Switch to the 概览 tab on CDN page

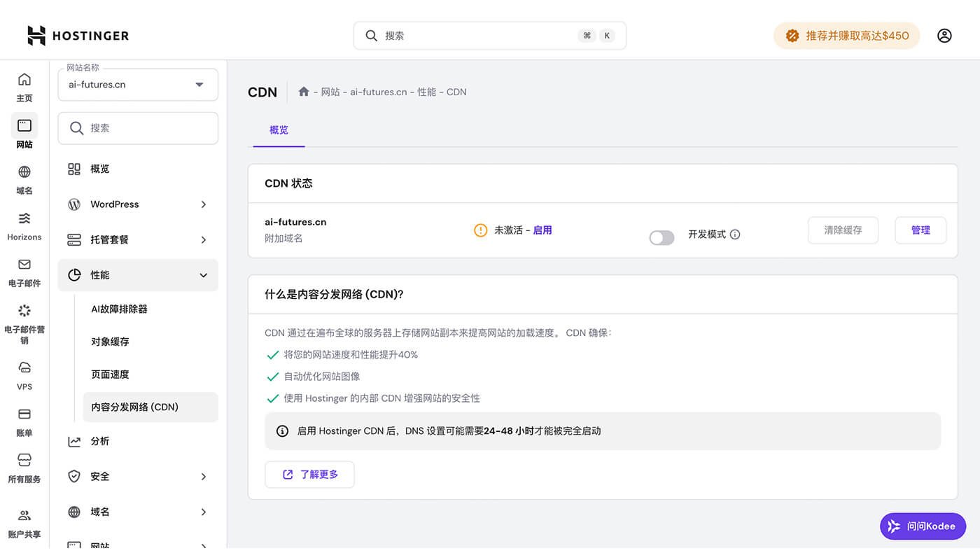[278, 129]
